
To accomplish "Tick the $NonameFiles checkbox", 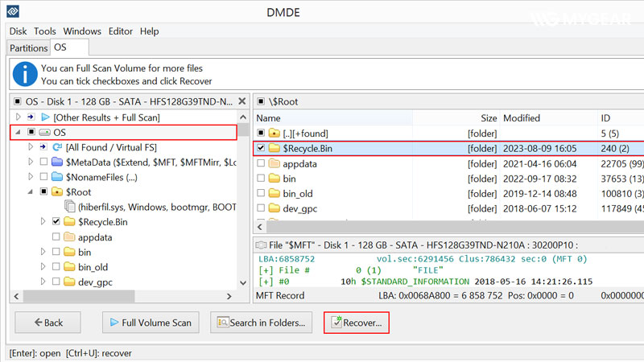I will coord(43,177).
